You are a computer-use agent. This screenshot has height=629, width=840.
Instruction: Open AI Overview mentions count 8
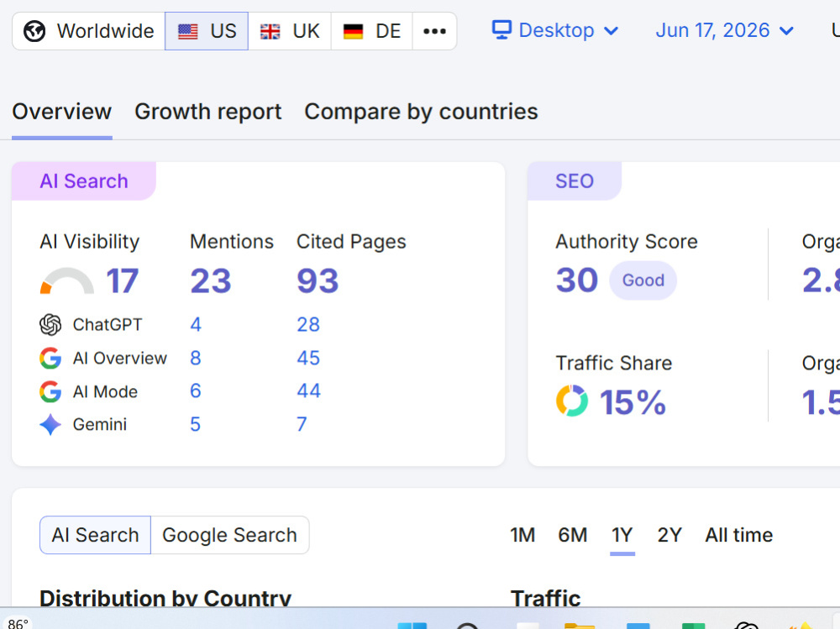[x=196, y=358]
